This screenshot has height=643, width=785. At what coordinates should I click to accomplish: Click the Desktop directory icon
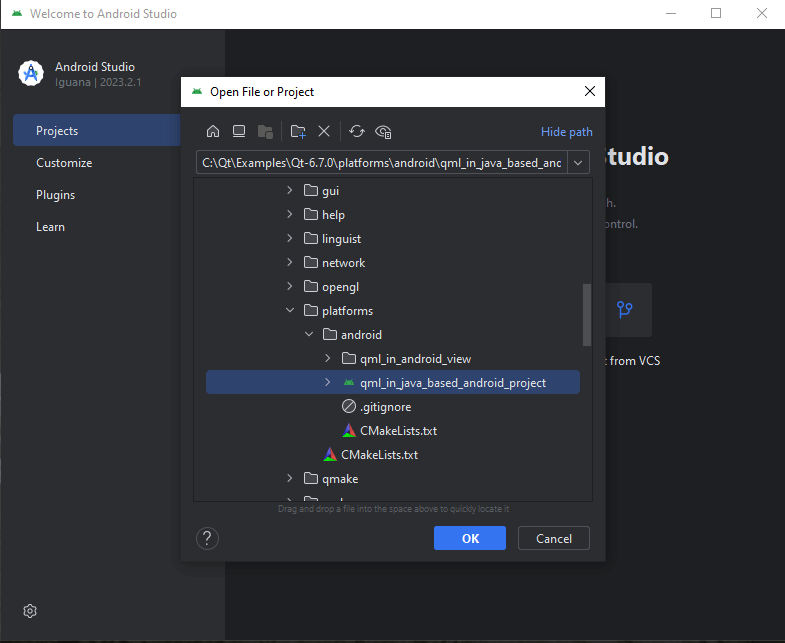[x=238, y=131]
